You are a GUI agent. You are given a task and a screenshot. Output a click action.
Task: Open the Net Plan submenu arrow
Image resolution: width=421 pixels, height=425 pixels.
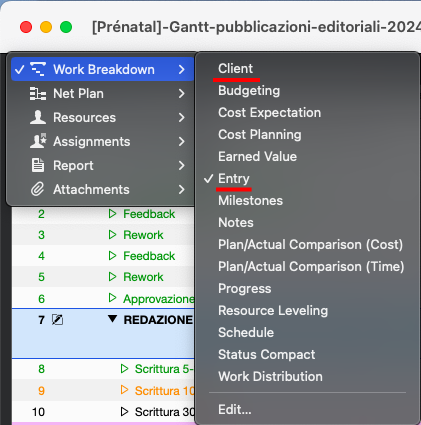pos(181,94)
